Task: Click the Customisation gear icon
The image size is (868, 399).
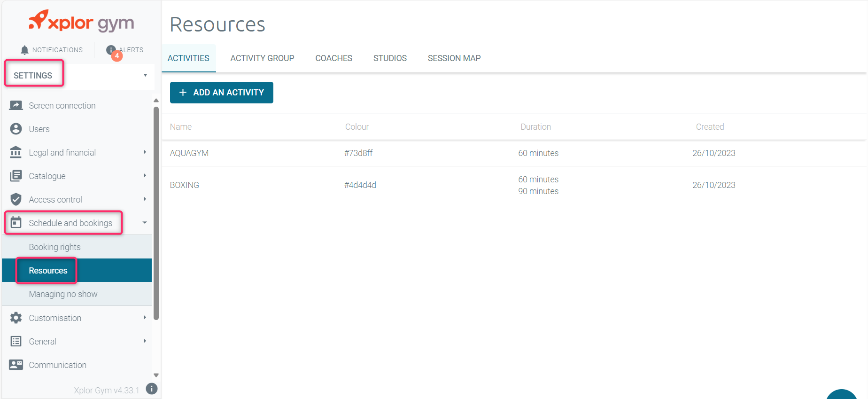Action: (16, 318)
